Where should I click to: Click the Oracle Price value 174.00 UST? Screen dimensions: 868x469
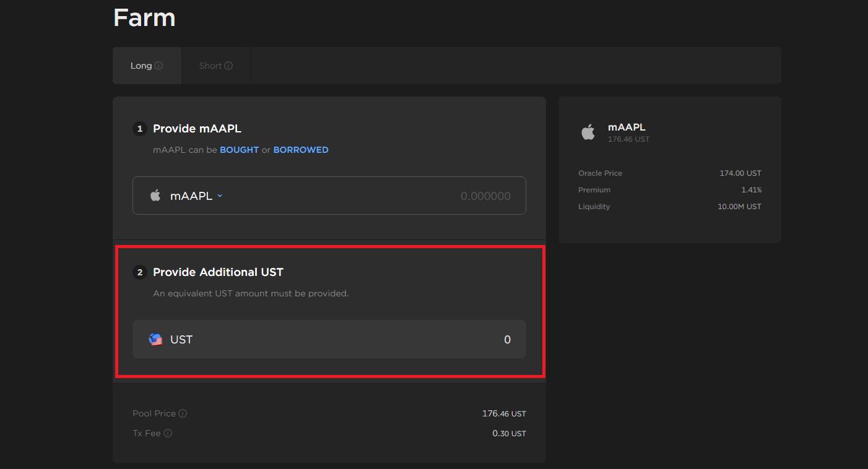740,173
